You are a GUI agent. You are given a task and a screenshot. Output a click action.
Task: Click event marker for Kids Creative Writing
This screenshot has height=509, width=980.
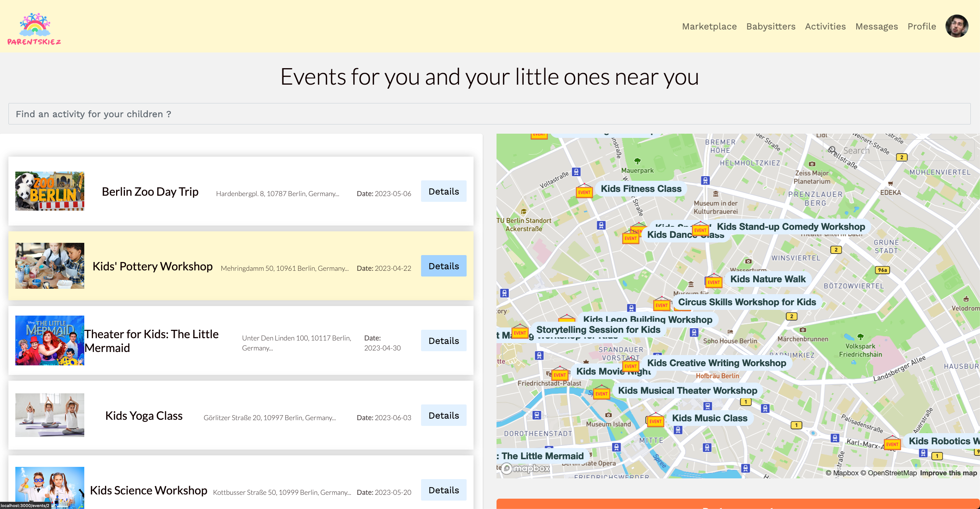tap(631, 365)
